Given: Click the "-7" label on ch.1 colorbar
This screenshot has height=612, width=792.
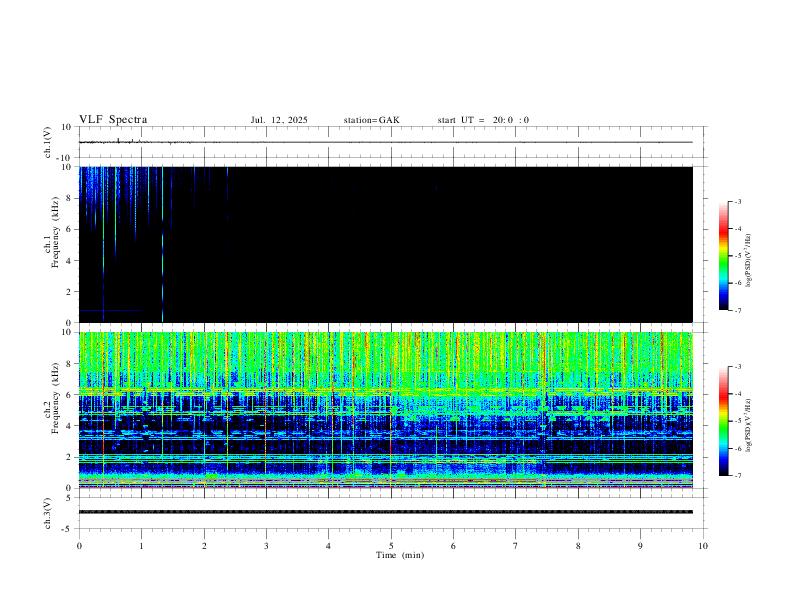Looking at the screenshot, I should click(737, 310).
